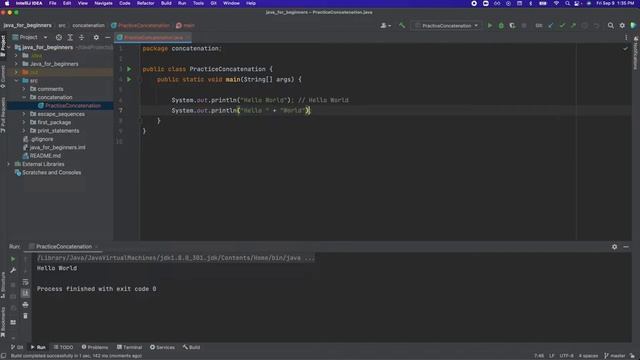Screen dimensions: 640x360
Task: Click the Wi-Fi icon in macOS menu bar
Action: coord(556,3)
